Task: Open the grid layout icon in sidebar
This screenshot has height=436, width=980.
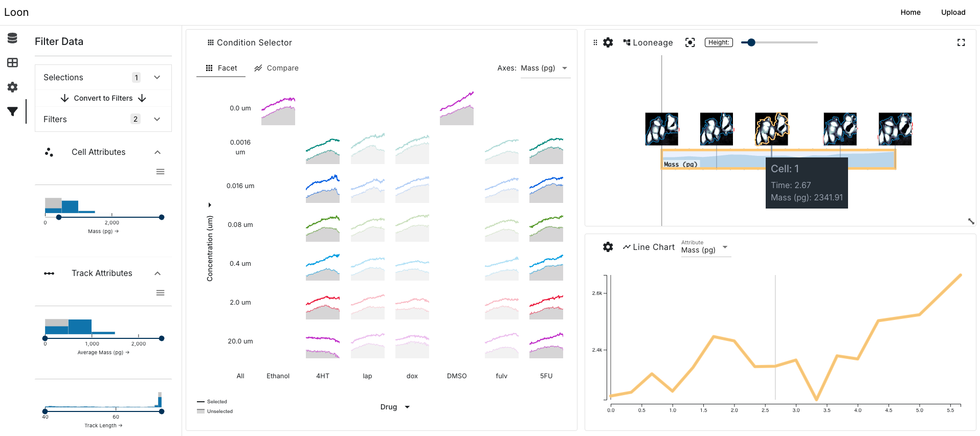Action: click(13, 62)
